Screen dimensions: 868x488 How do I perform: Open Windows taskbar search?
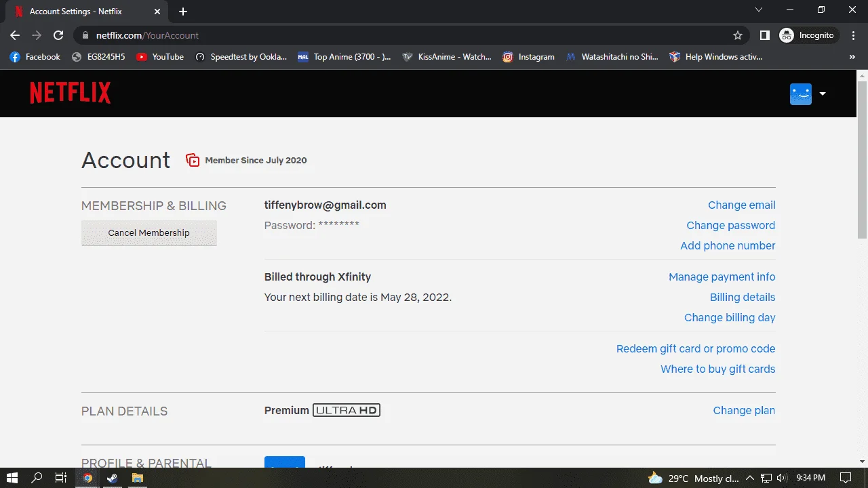point(37,478)
